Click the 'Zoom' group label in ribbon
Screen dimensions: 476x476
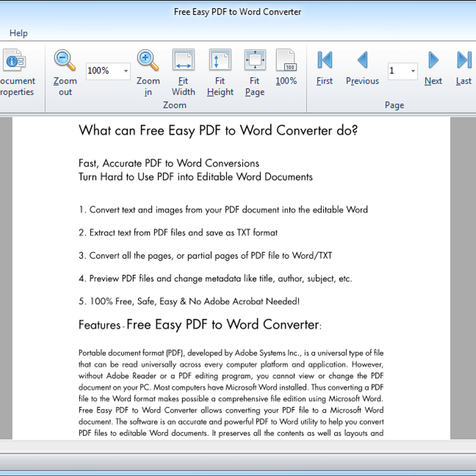[175, 105]
